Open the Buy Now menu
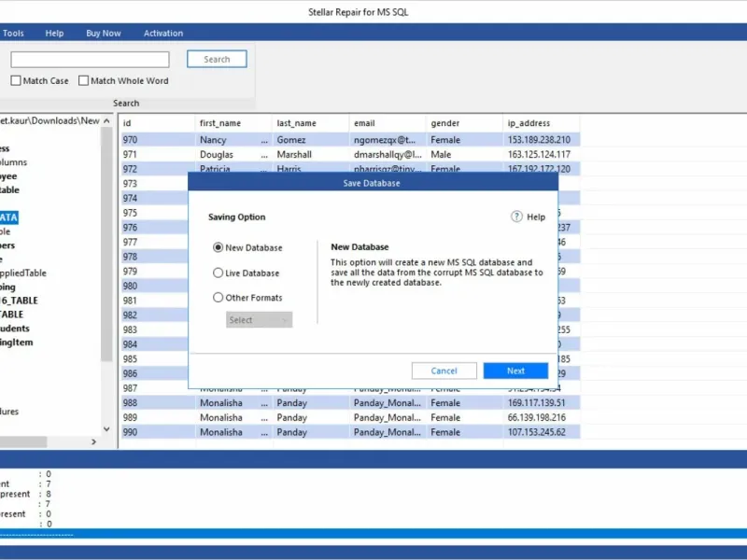The height and width of the screenshot is (560, 747). click(104, 33)
